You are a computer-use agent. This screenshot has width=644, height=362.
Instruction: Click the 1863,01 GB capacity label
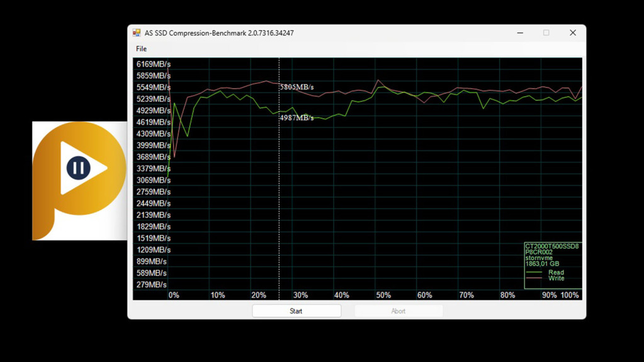(542, 263)
